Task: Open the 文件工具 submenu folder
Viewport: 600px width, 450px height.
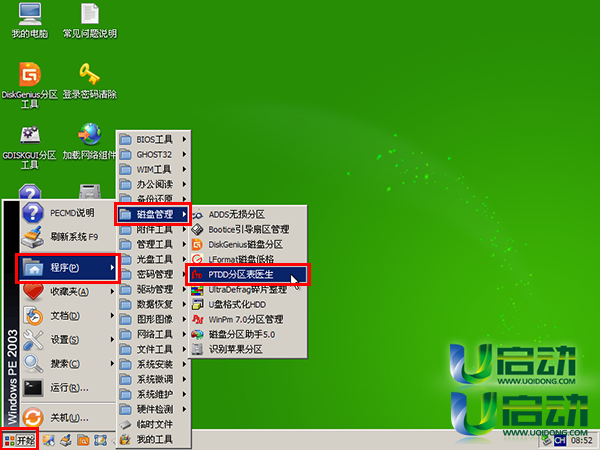Action: 153,349
